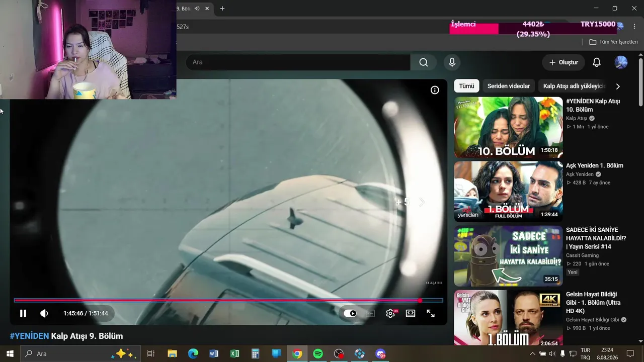Switch to Chrome on the taskbar
The height and width of the screenshot is (362, 644).
tap(297, 353)
